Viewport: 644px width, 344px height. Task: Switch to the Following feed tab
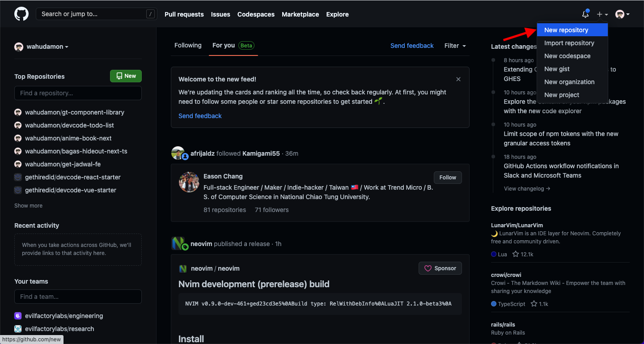tap(188, 45)
